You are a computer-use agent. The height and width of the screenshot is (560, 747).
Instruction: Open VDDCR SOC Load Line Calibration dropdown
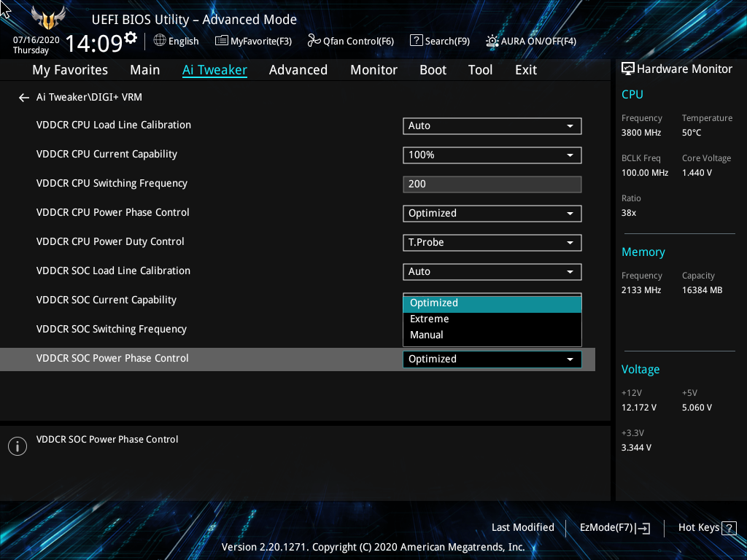pos(492,272)
